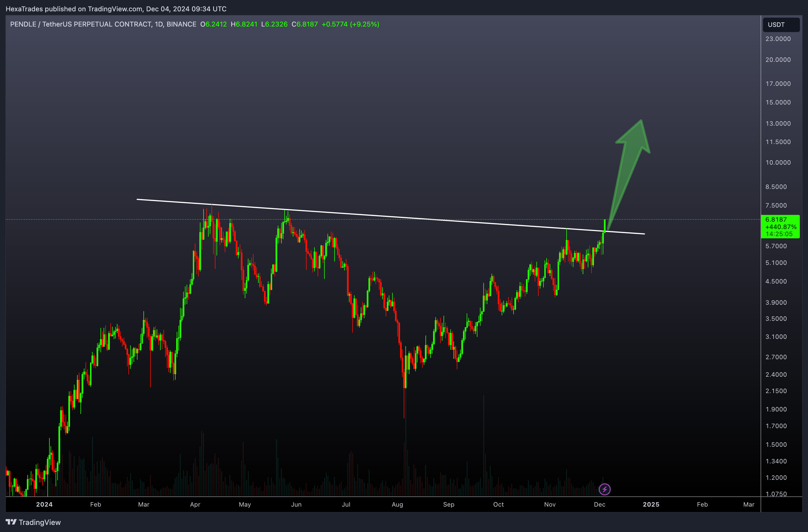Click the 20.0000 price axis label
Image resolution: width=808 pixels, height=532 pixels.
[x=778, y=60]
